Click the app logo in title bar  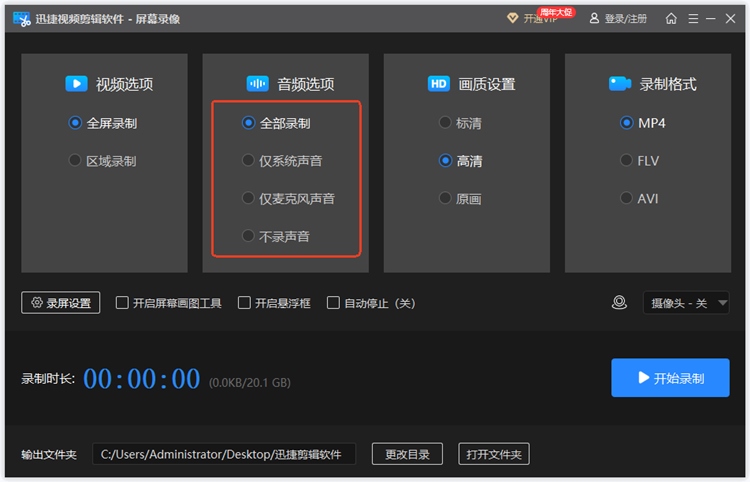[22, 19]
